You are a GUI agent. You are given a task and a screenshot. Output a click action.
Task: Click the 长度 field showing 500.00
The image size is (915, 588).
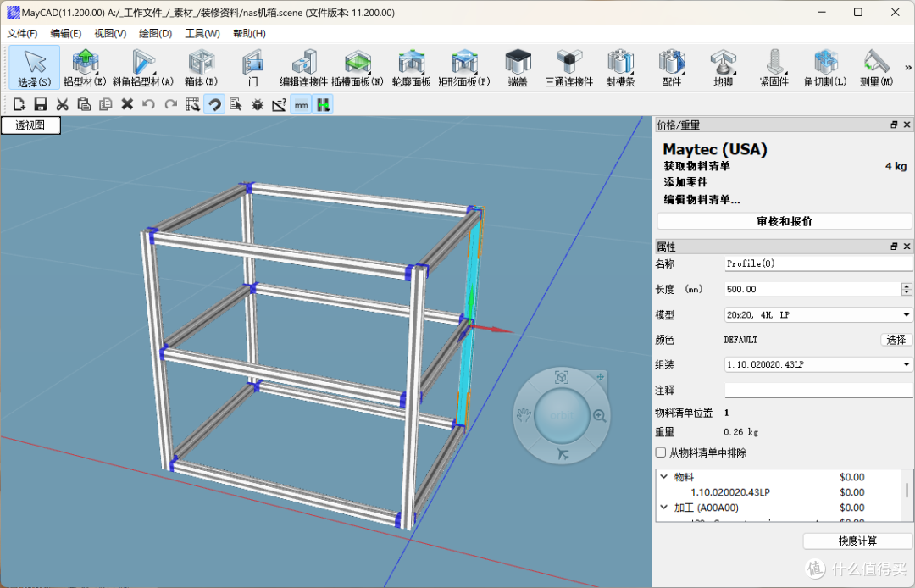[812, 289]
